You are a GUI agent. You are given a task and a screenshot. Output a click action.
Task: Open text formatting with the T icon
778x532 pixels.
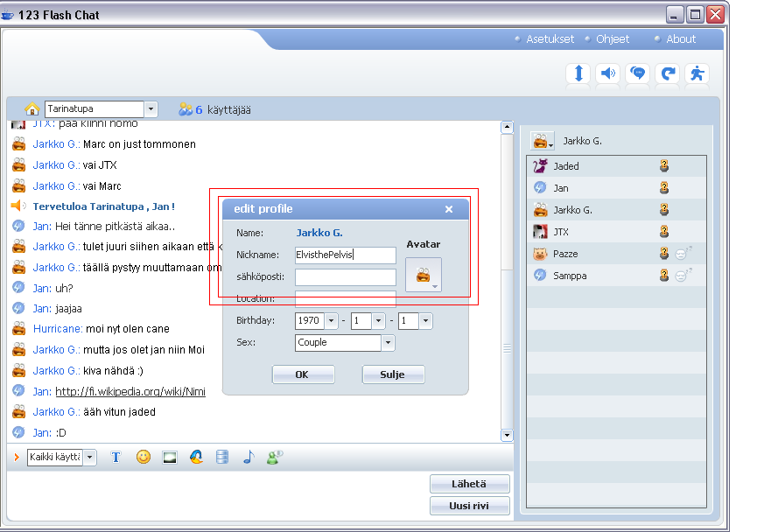tap(116, 457)
